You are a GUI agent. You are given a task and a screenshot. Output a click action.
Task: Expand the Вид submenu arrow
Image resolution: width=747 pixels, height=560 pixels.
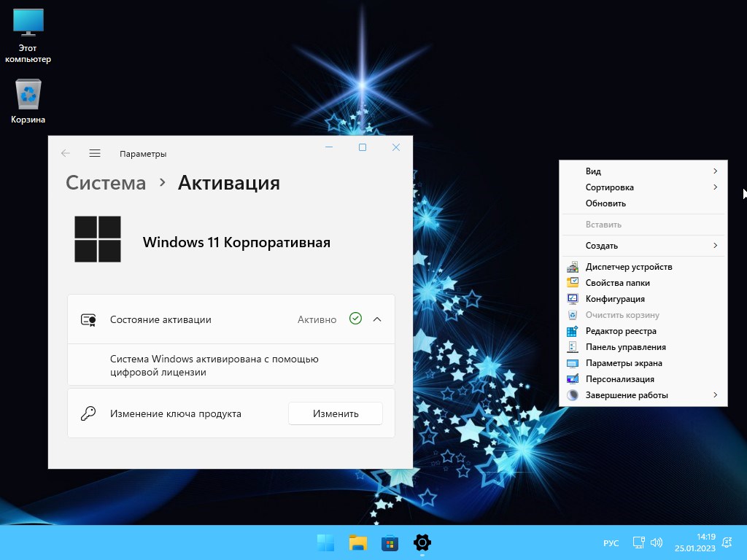coord(715,171)
